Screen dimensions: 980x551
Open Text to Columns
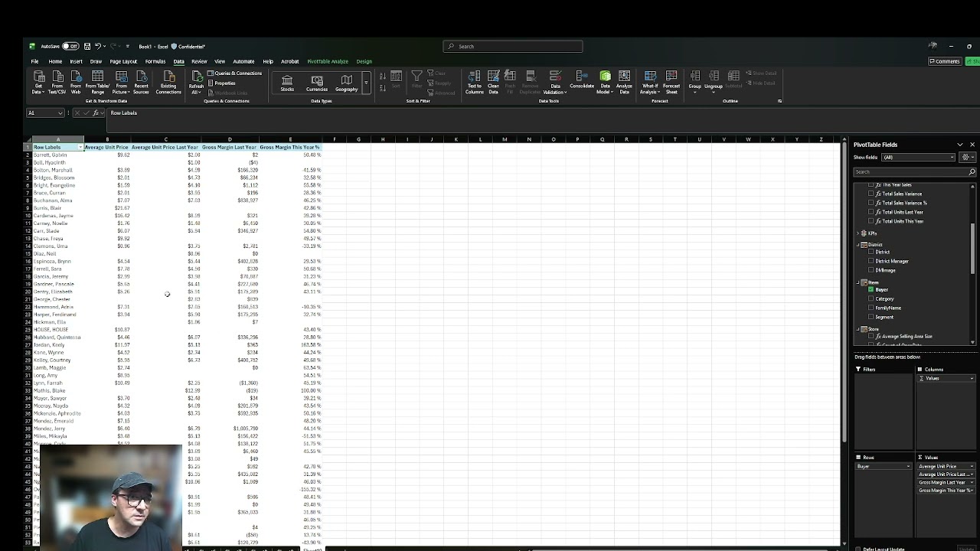475,82
